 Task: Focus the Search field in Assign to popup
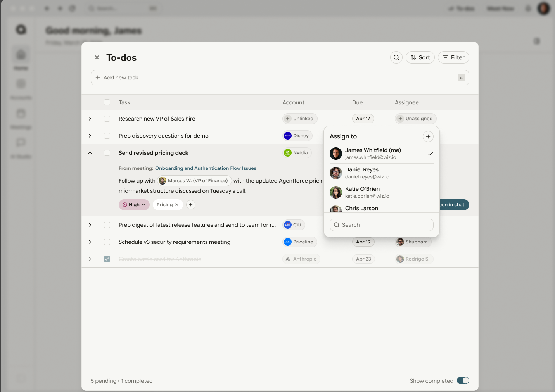[x=382, y=225]
